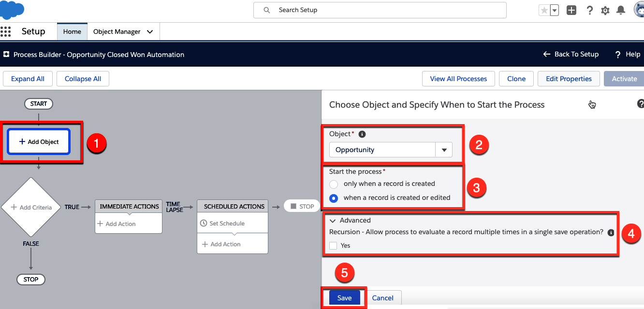This screenshot has height=309, width=644.
Task: Click the Object field info icon
Action: pos(362,134)
